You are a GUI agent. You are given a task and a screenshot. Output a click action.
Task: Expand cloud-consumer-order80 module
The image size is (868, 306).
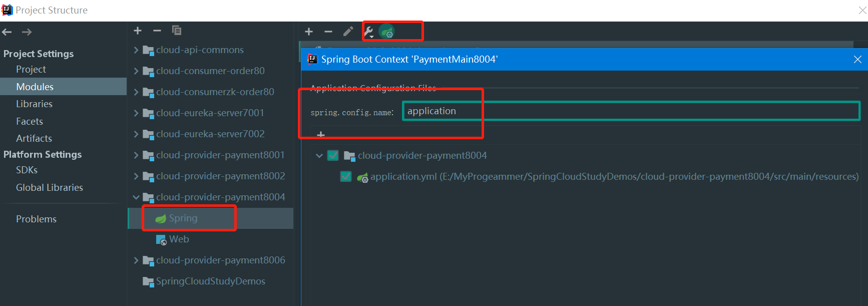[136, 71]
